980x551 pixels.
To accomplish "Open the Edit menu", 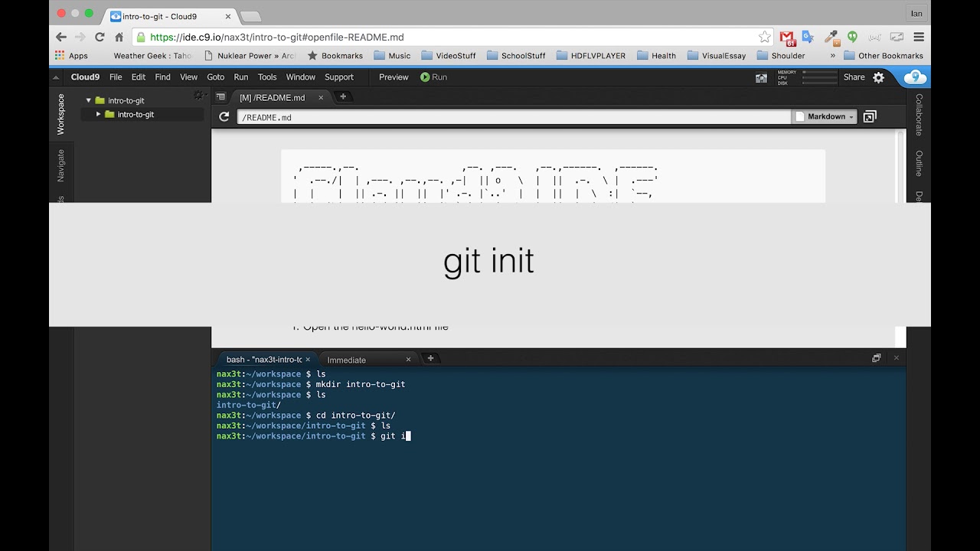I will pos(139,77).
